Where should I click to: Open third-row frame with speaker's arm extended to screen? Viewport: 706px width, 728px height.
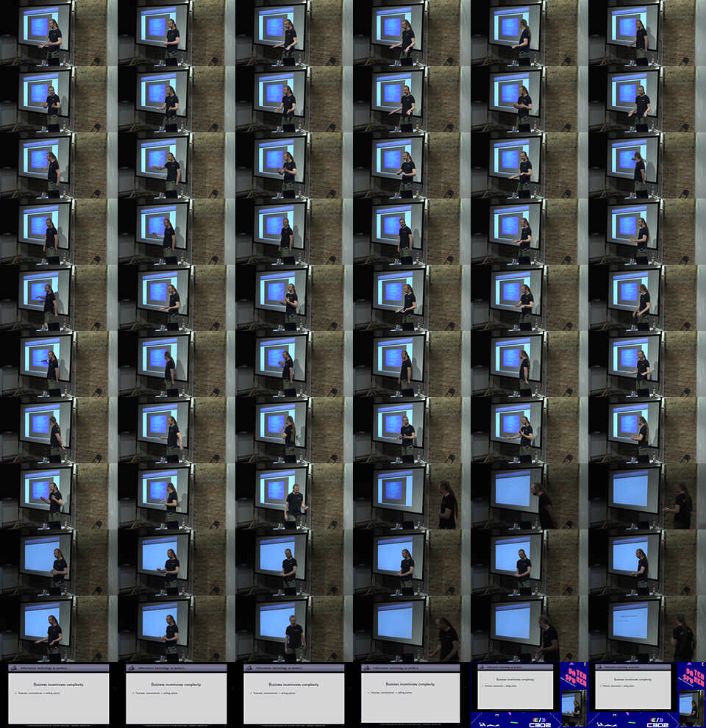176,165
